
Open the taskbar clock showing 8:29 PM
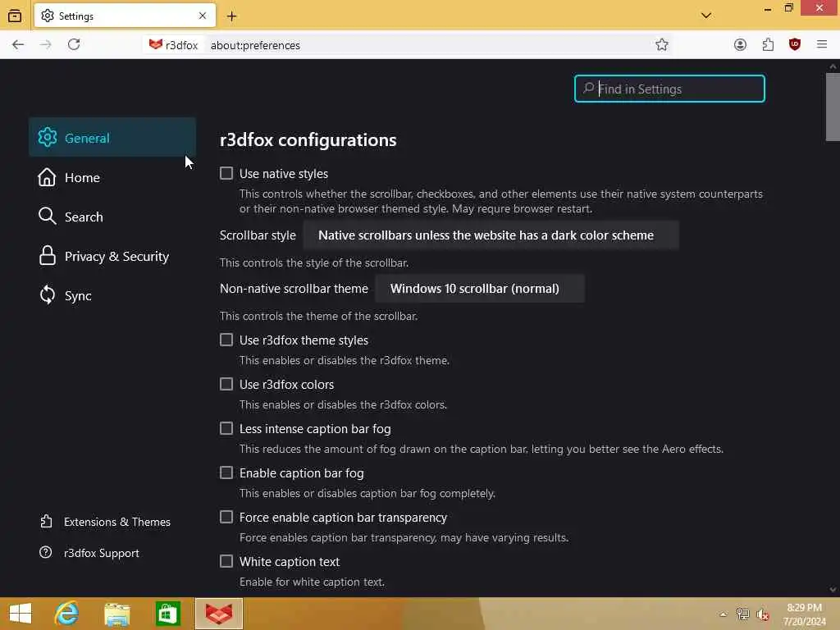pos(804,614)
